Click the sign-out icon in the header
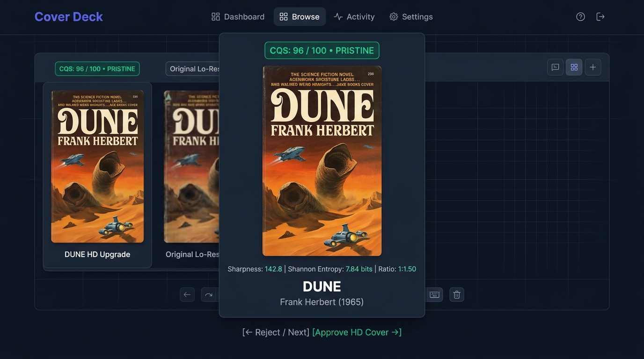644x359 pixels. 600,17
